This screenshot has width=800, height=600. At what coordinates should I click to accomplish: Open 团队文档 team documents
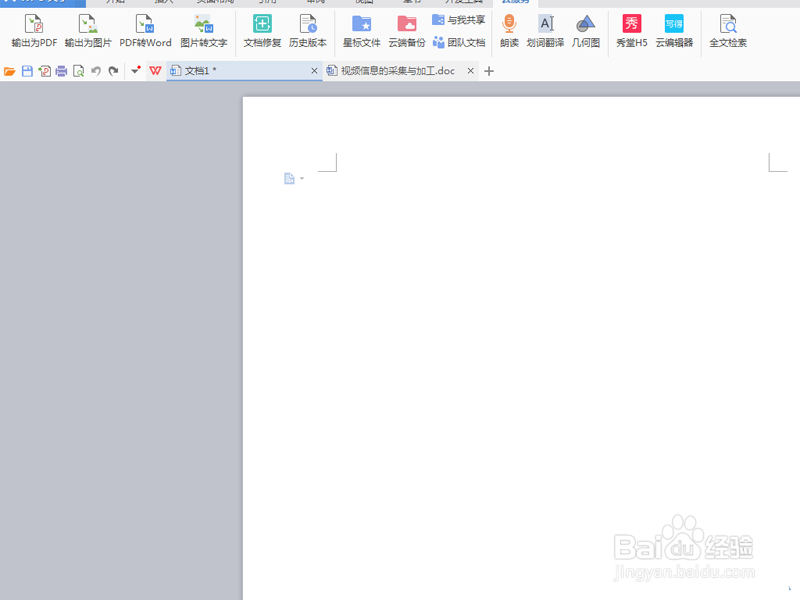pyautogui.click(x=459, y=42)
